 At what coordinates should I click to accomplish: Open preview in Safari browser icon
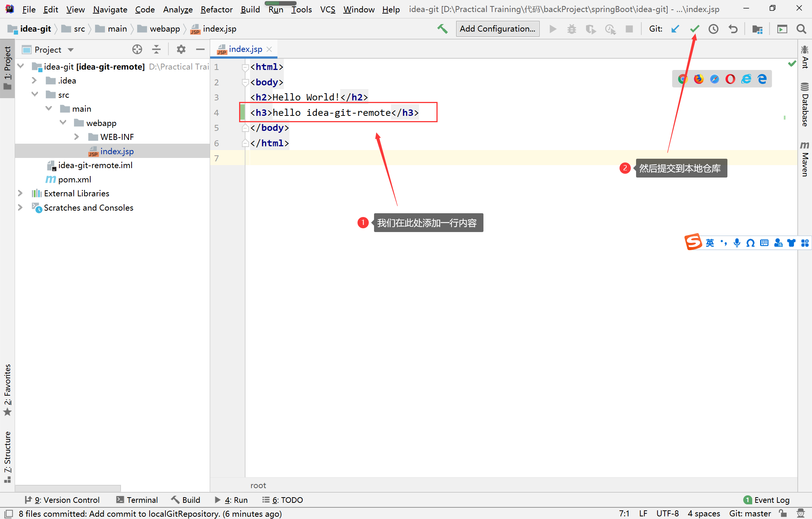(x=714, y=79)
